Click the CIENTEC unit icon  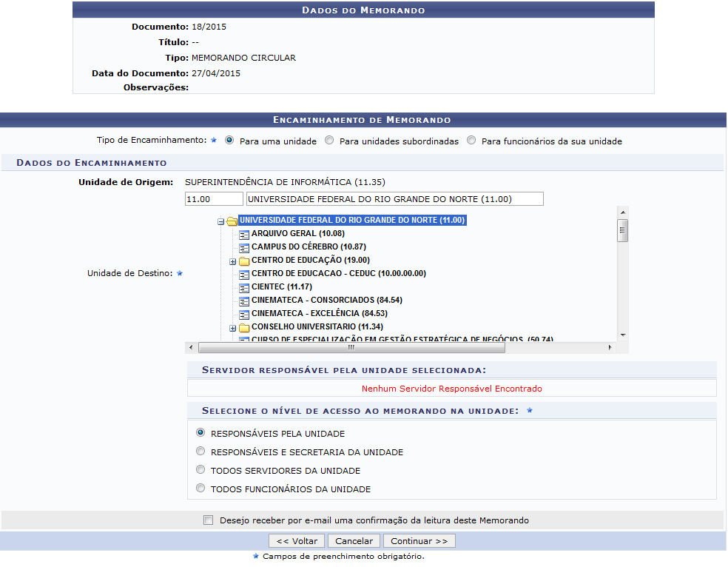244,287
